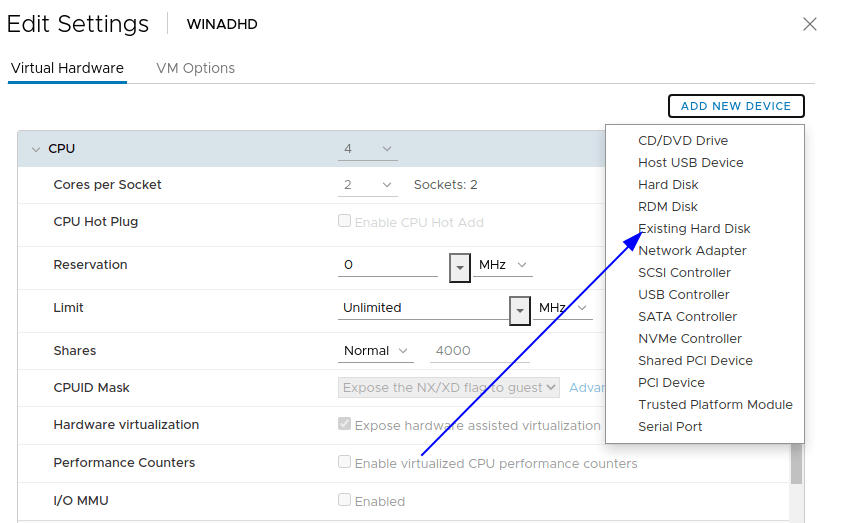
Task: Toggle I/O MMU Enabled checkbox
Action: [345, 500]
